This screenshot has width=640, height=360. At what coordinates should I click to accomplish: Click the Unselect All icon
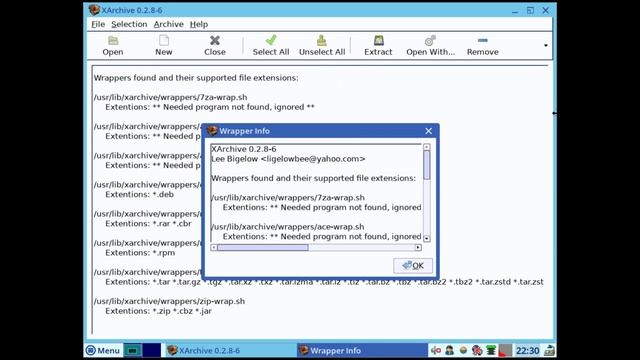click(322, 45)
